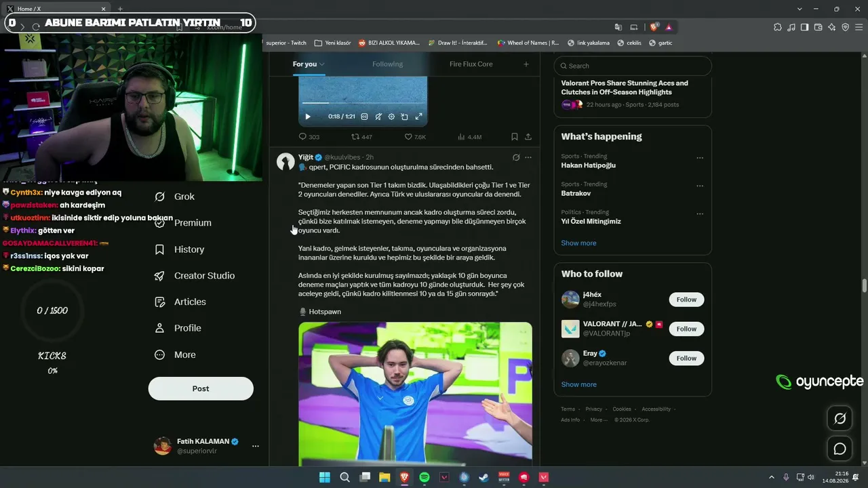Open the Hotspawn post image
Screen dimensions: 868x488
(x=415, y=393)
